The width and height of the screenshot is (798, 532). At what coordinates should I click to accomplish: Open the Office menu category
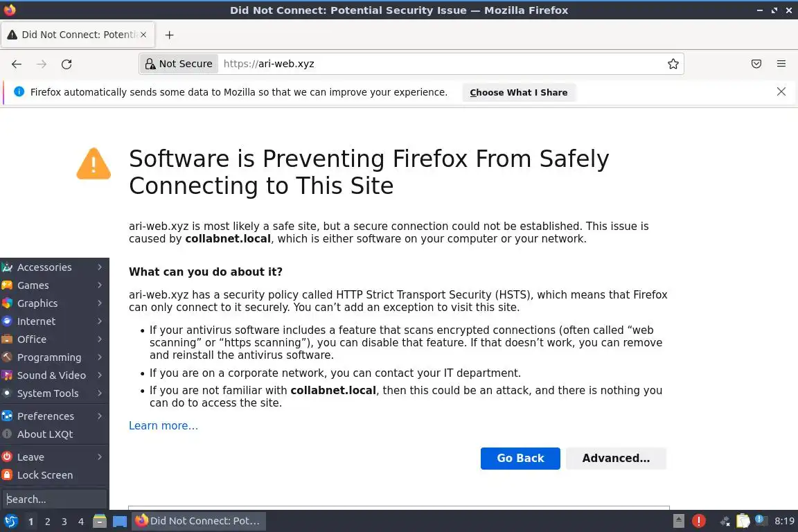55,339
